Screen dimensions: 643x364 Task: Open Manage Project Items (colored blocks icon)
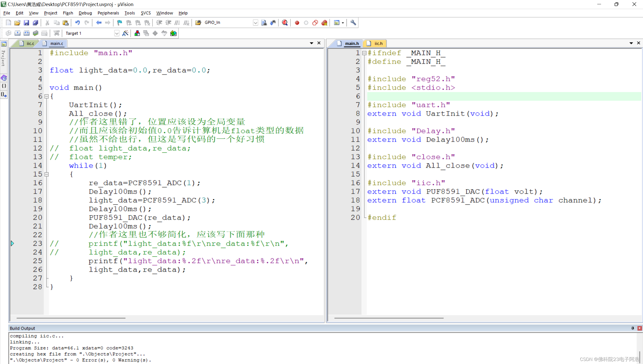coord(137,33)
